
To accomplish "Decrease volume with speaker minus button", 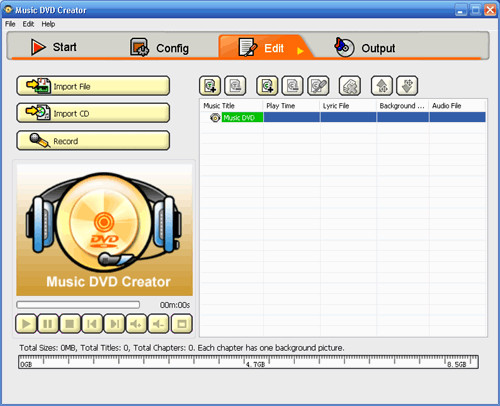I will click(158, 324).
